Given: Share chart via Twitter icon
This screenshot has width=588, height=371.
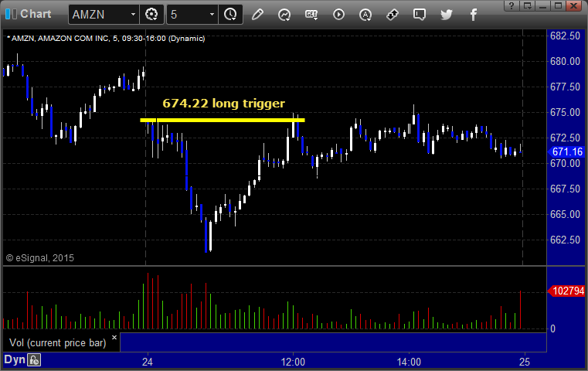Looking at the screenshot, I should tap(447, 15).
